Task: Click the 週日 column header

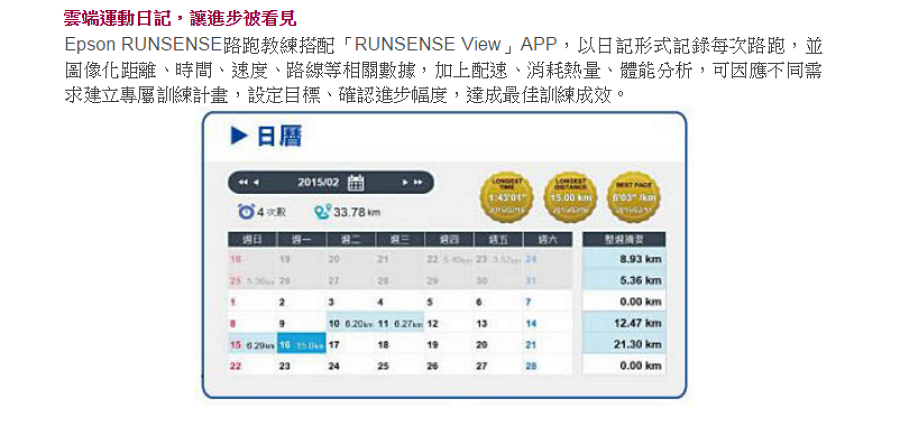Action: [253, 239]
